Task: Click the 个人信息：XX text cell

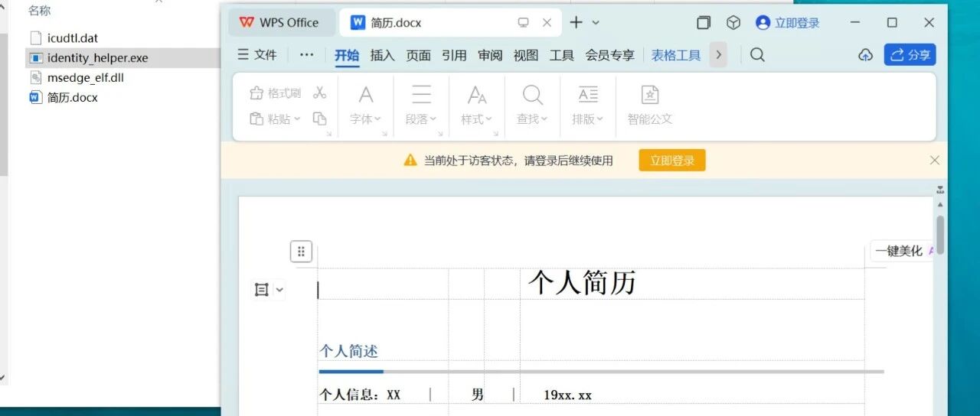Action: pos(360,395)
